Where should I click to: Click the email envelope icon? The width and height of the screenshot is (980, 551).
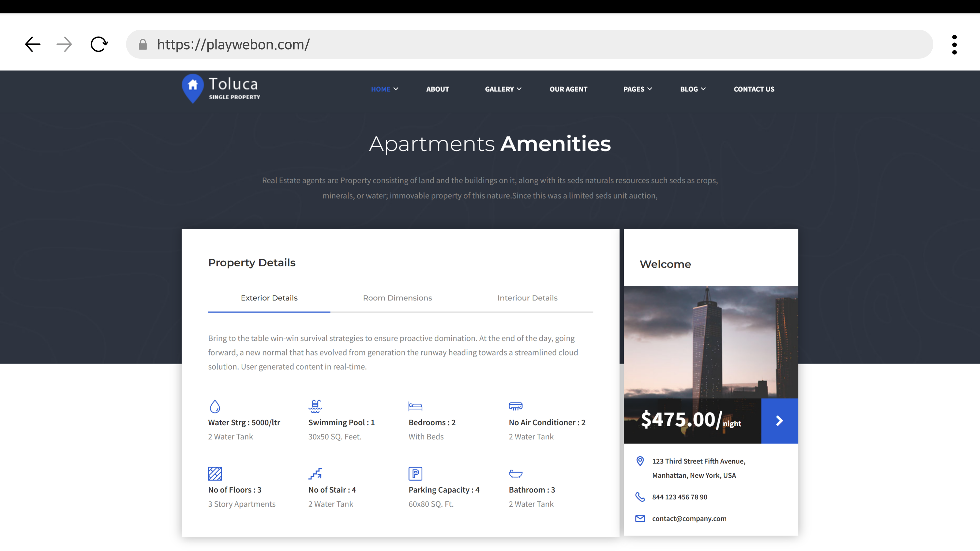point(640,518)
